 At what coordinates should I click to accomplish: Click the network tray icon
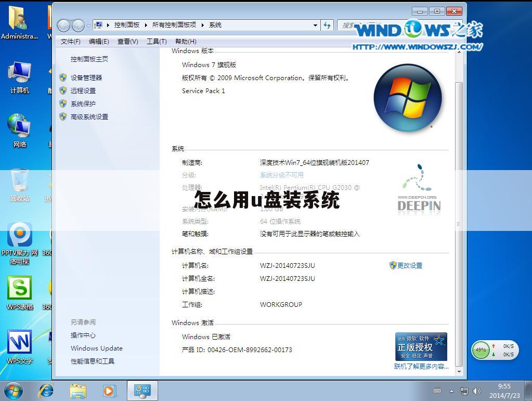(x=464, y=391)
